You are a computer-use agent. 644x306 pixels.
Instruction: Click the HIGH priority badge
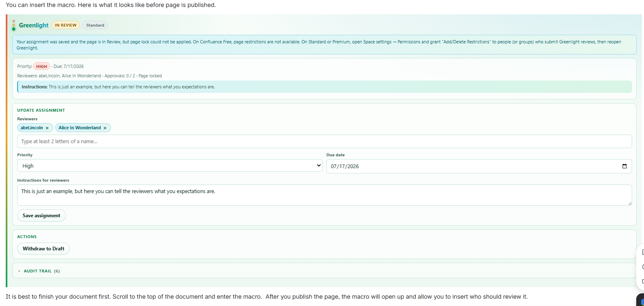pos(41,66)
